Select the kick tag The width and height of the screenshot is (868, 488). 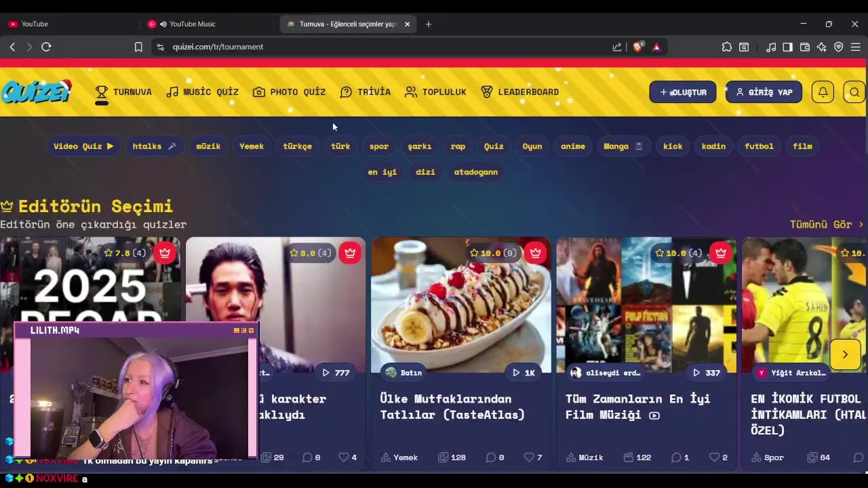[673, 146]
